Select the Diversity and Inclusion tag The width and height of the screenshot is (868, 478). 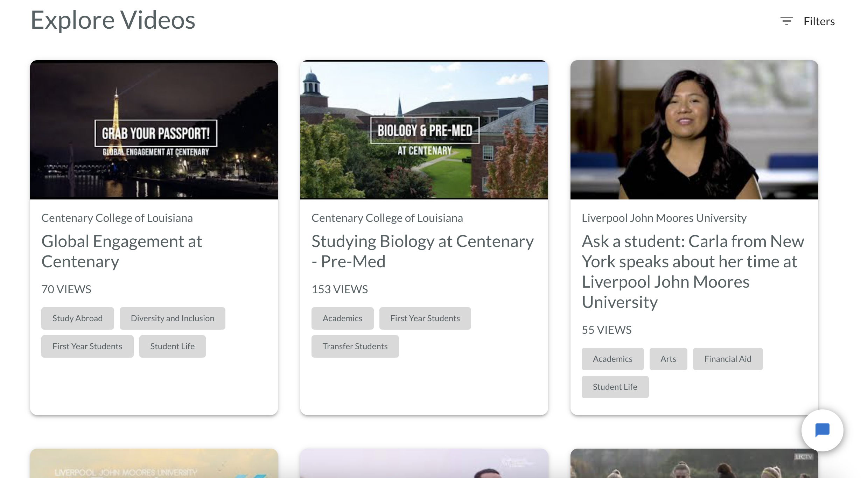click(173, 318)
